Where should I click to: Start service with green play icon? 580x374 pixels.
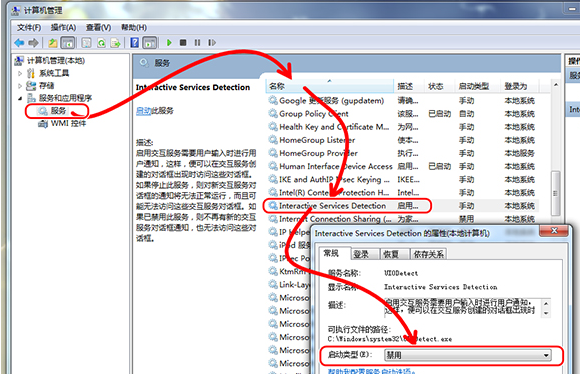(x=169, y=43)
